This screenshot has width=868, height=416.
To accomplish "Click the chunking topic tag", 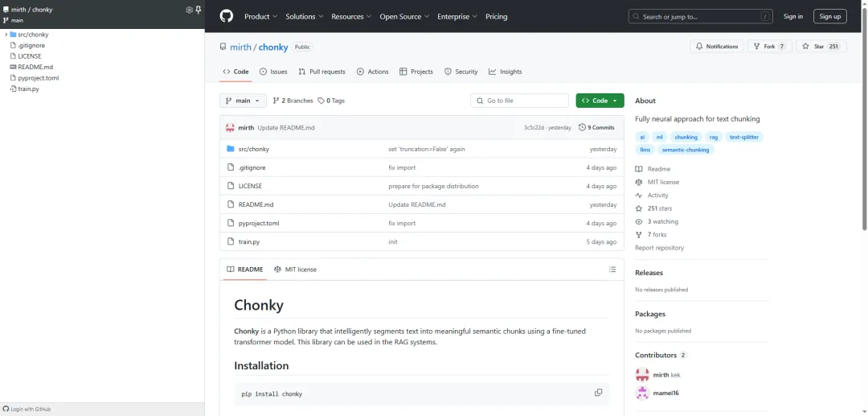I will point(686,137).
